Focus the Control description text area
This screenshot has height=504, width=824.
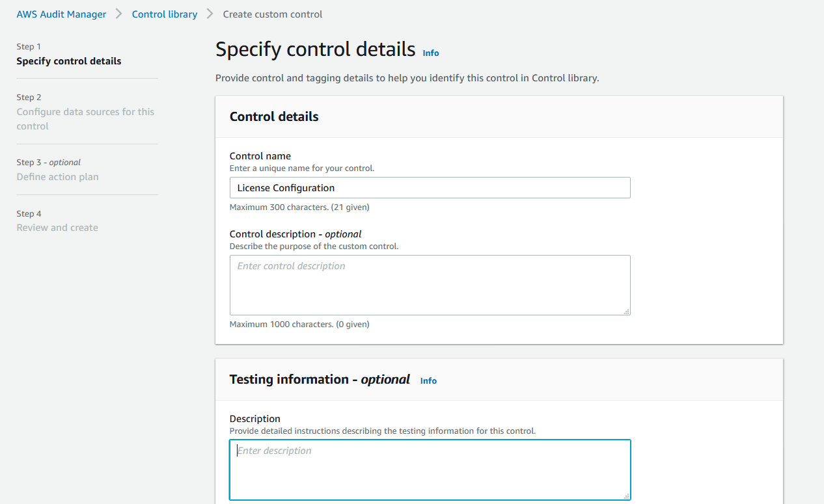coord(430,285)
